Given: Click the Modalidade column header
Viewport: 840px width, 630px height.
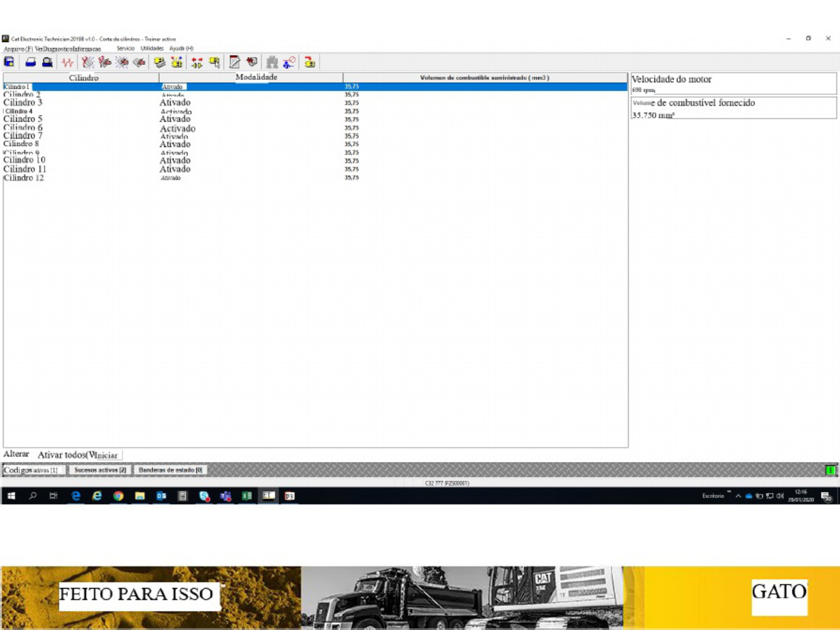Looking at the screenshot, I should click(251, 77).
